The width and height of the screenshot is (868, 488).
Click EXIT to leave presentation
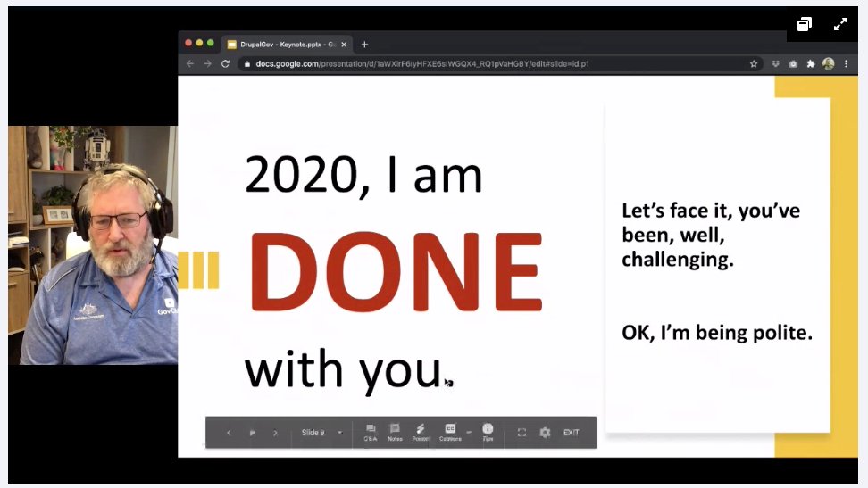572,433
